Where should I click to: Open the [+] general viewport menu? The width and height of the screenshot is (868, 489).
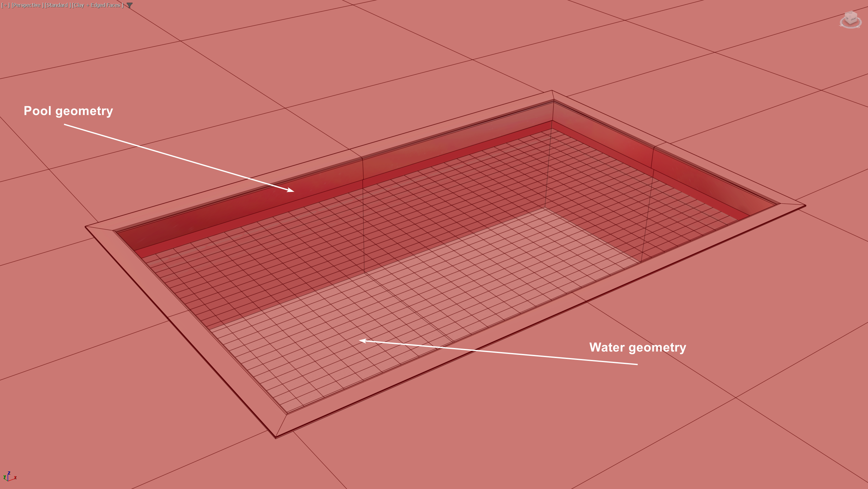coord(5,5)
